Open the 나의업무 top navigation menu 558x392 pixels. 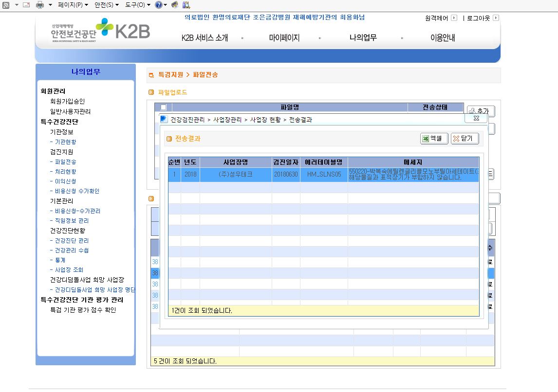[x=363, y=37]
